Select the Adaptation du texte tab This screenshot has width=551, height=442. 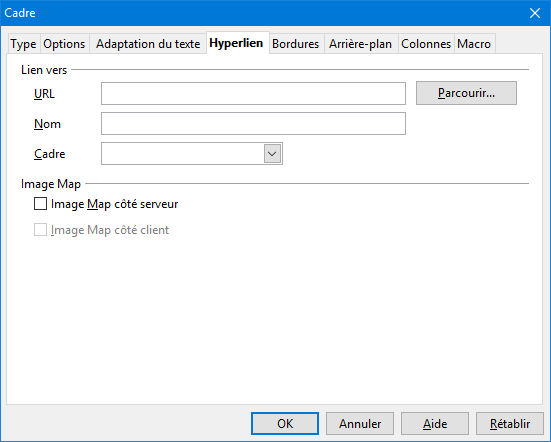(148, 44)
